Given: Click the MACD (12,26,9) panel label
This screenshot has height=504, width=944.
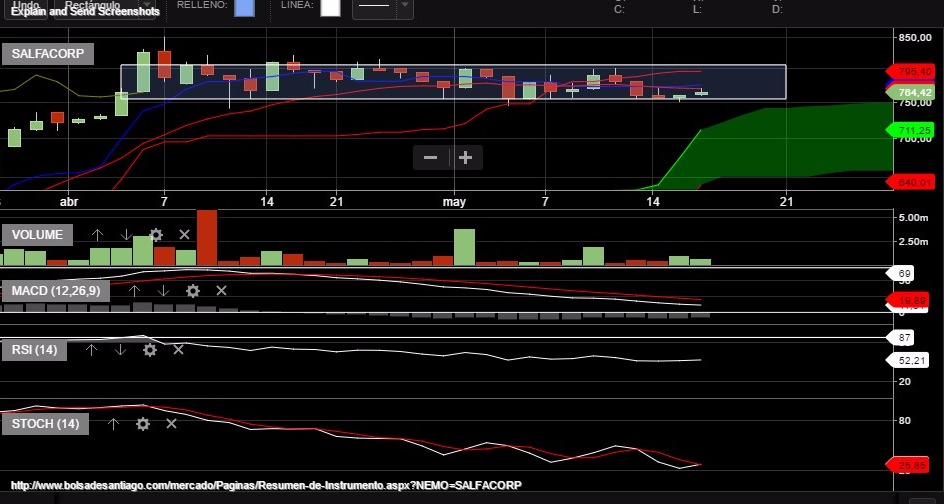Looking at the screenshot, I should (x=55, y=291).
